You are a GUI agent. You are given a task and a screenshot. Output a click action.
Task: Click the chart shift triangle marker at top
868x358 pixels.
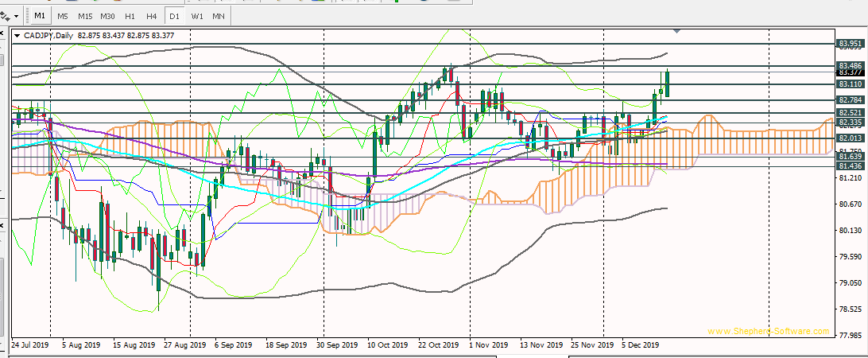tap(677, 31)
